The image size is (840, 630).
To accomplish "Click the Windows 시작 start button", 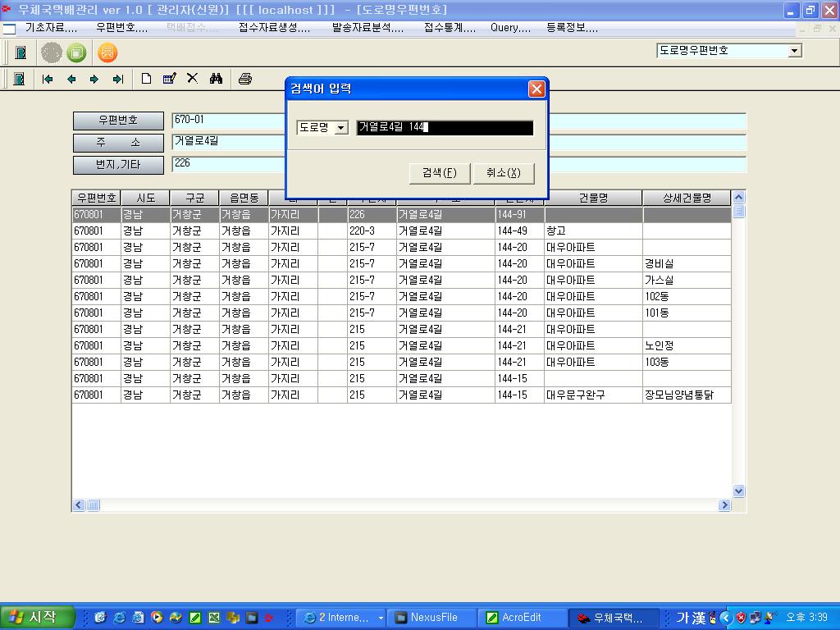I will coord(36,618).
